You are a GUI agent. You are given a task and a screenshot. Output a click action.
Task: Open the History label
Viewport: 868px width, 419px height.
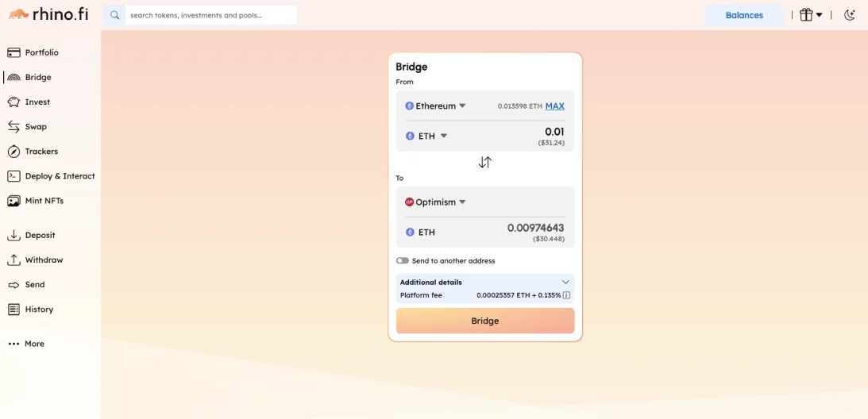(39, 309)
